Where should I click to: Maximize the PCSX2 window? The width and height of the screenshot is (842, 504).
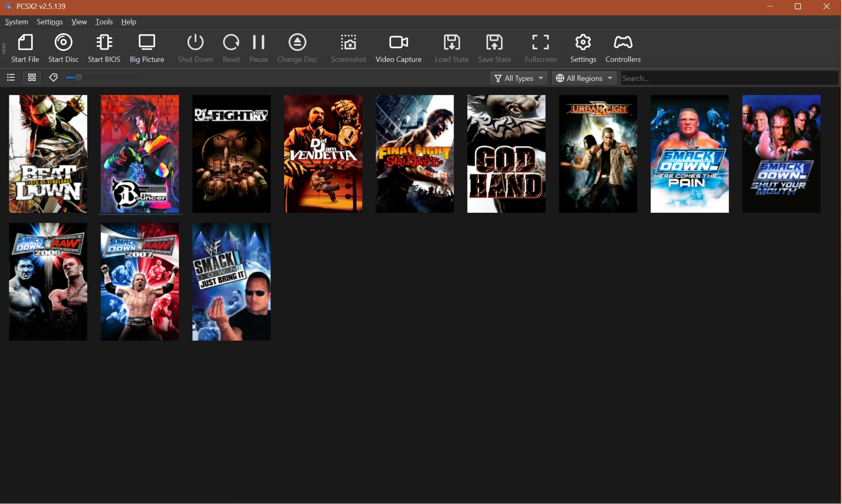[x=798, y=6]
